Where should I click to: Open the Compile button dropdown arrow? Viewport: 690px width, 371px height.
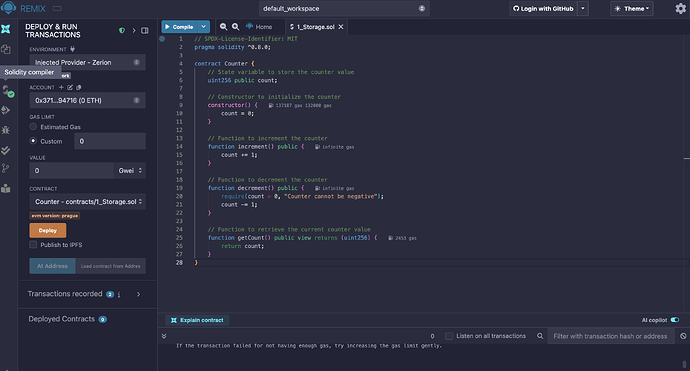pos(203,27)
